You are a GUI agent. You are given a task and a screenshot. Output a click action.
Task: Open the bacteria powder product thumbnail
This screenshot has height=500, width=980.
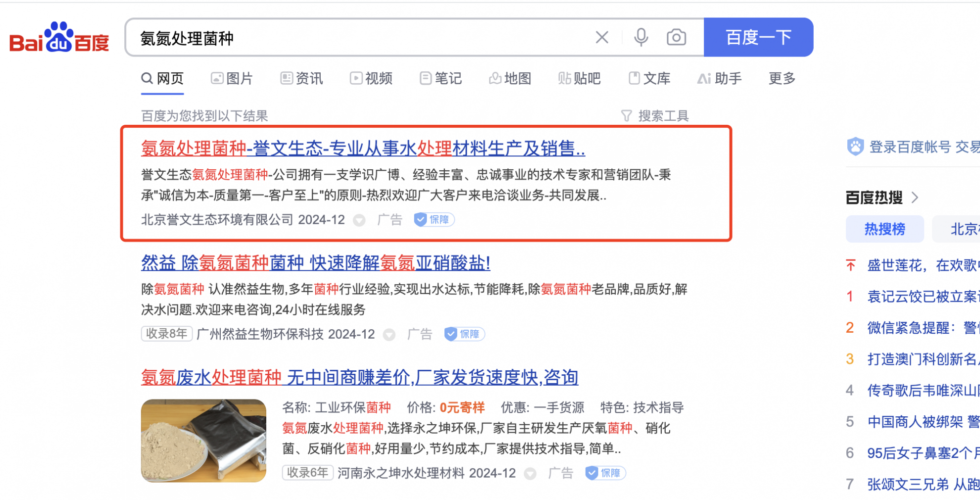point(203,441)
